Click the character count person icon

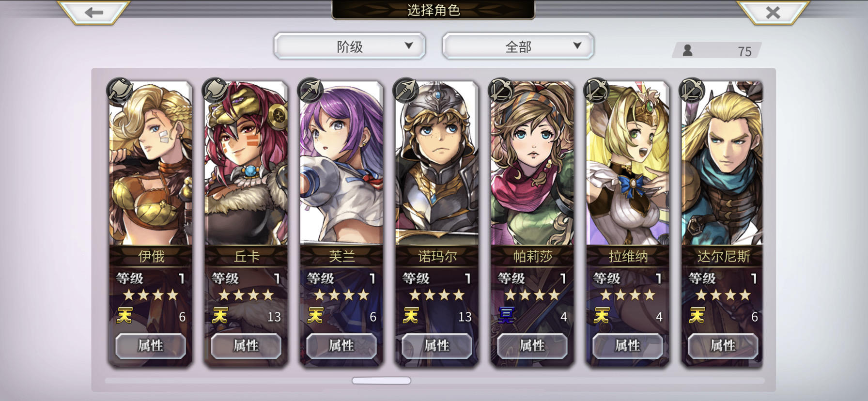tap(687, 50)
